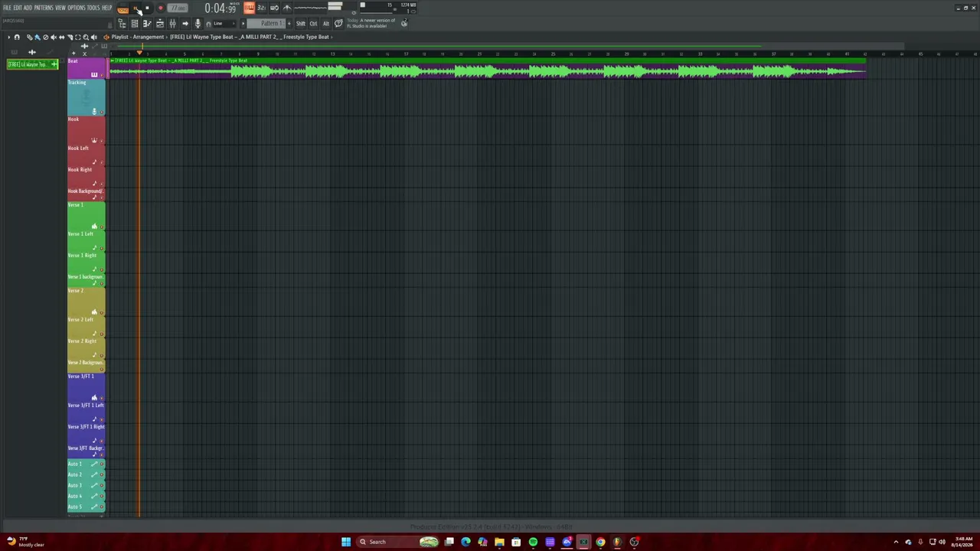Open the VIEW menu
The height and width of the screenshot is (551, 980).
pyautogui.click(x=60, y=8)
